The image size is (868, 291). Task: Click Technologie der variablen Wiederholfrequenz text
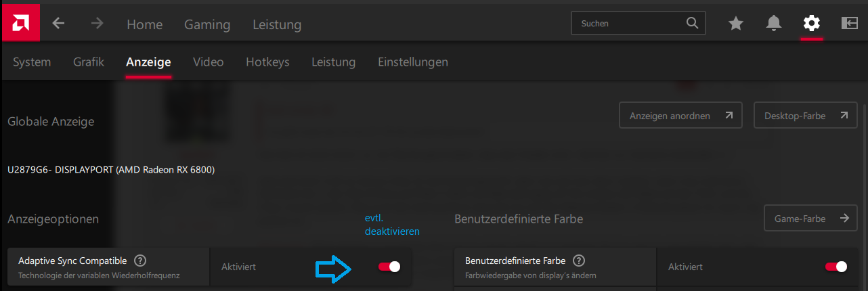pyautogui.click(x=99, y=275)
